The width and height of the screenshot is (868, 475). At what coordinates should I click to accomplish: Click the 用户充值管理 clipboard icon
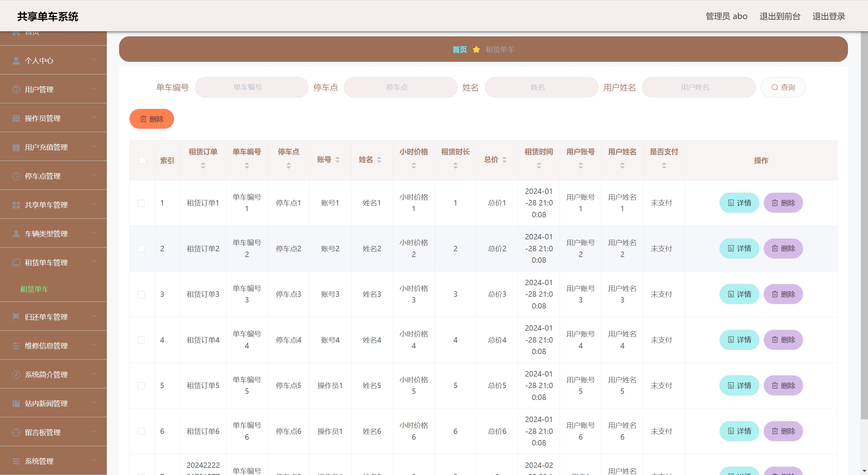click(16, 147)
